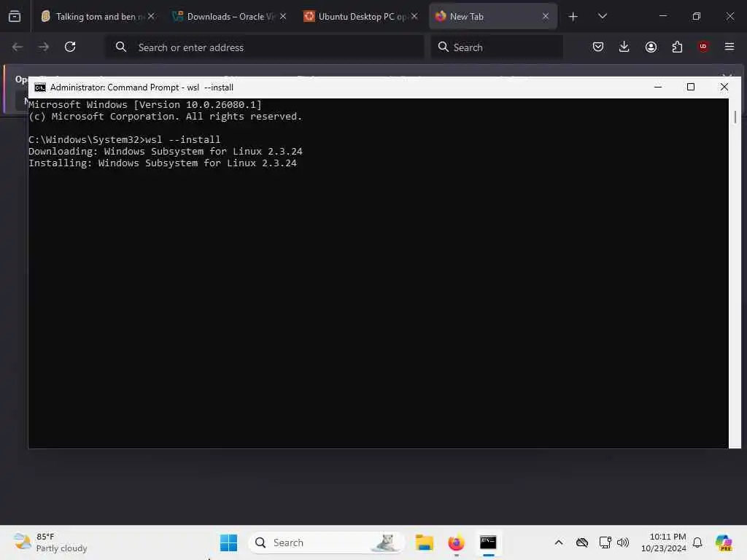The image size is (747, 560).
Task: Minimize the Command Prompt window
Action: tap(658, 87)
